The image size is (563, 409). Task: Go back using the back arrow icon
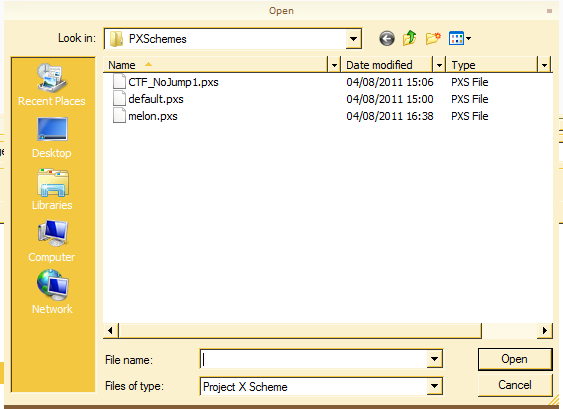387,38
